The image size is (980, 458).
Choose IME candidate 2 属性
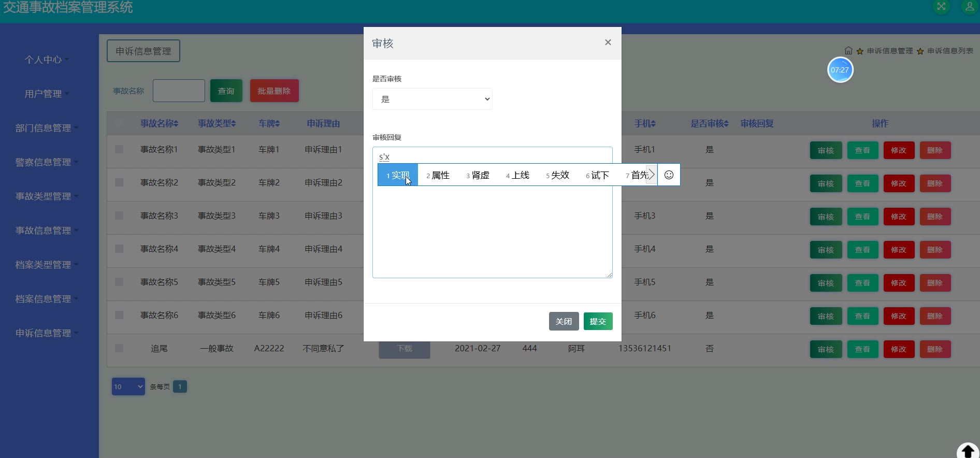point(438,175)
